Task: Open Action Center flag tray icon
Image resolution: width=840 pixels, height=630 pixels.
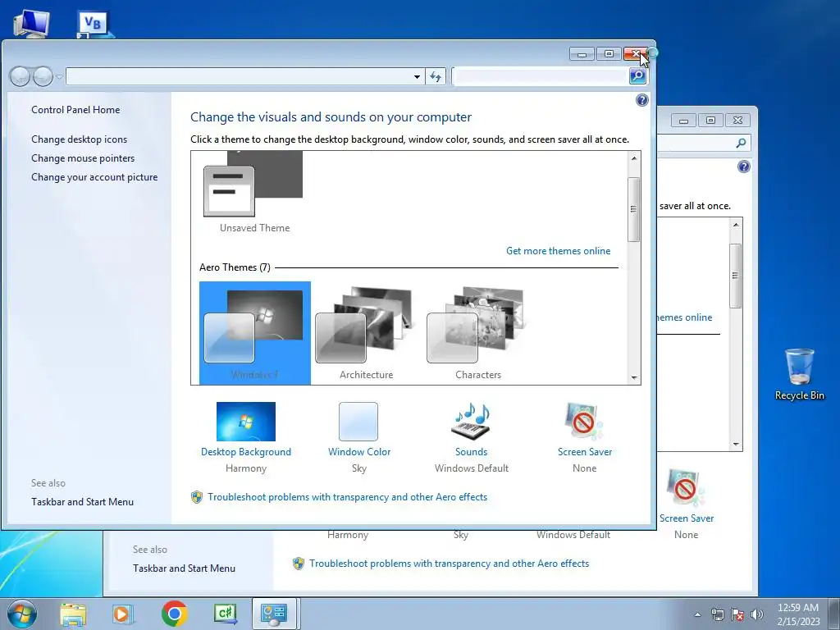Action: pos(737,614)
